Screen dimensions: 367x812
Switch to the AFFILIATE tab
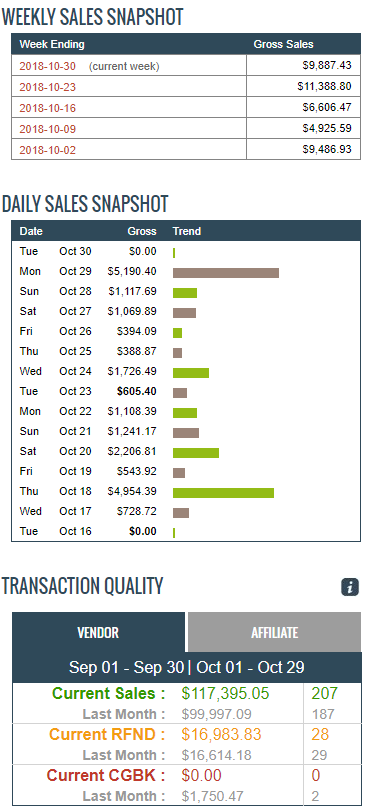[x=274, y=632]
